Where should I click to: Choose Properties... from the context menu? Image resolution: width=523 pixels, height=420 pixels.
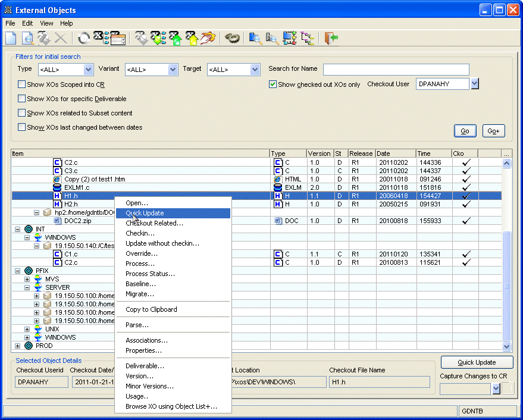tap(143, 350)
